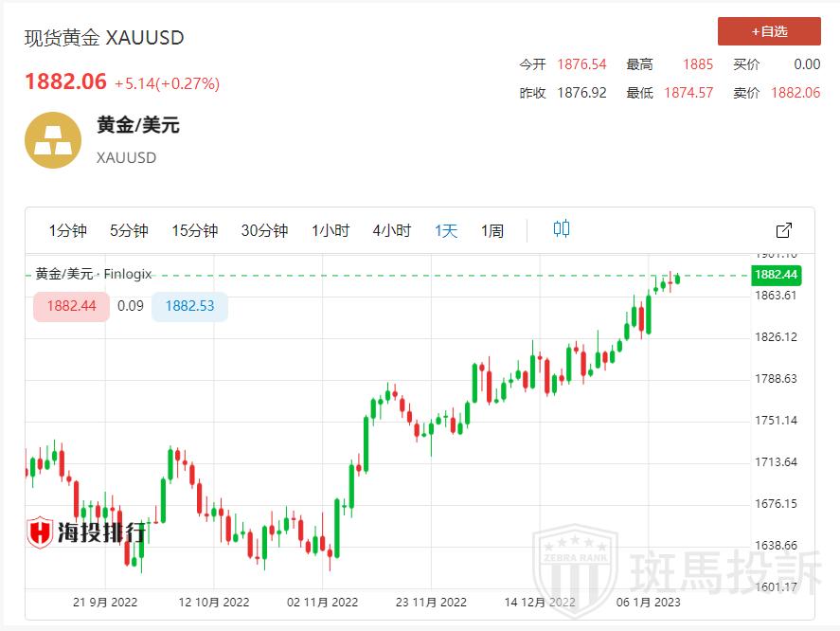Image resolution: width=840 pixels, height=631 pixels.
Task: Switch to the 1小时 chart
Action: click(331, 231)
